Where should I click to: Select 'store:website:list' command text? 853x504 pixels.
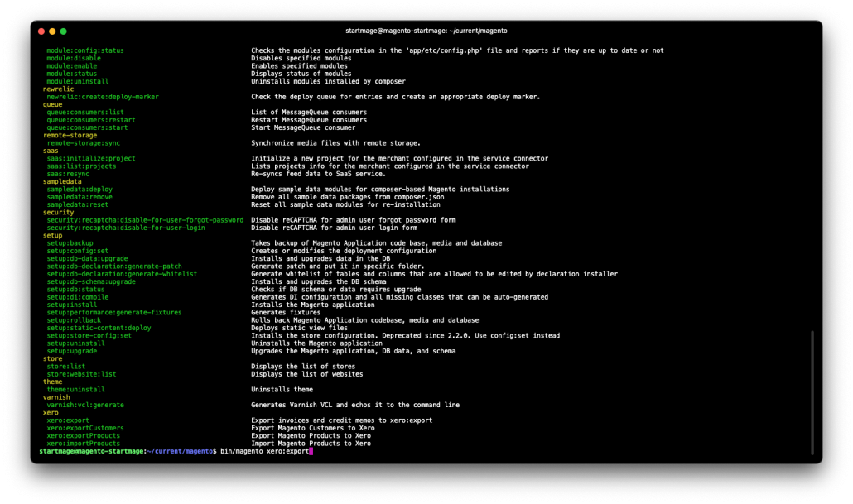(x=81, y=374)
